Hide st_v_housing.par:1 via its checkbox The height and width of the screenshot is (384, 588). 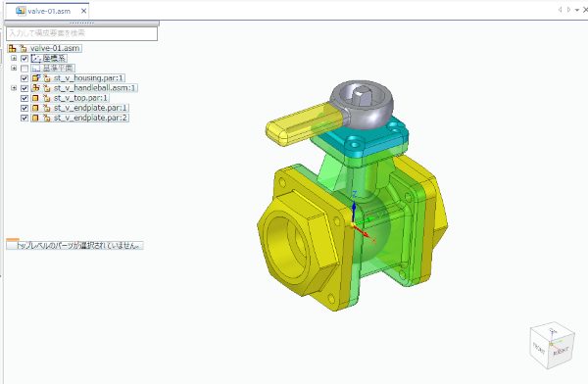(x=24, y=78)
